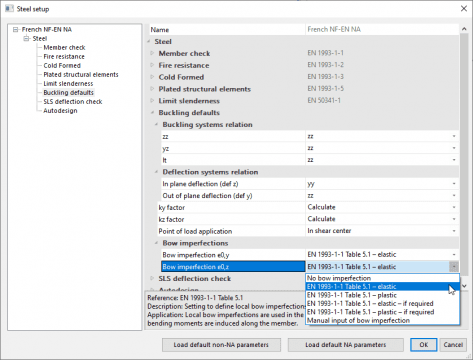Collapse the French NF-EN NA tree node
473x360 pixels.
(15, 30)
